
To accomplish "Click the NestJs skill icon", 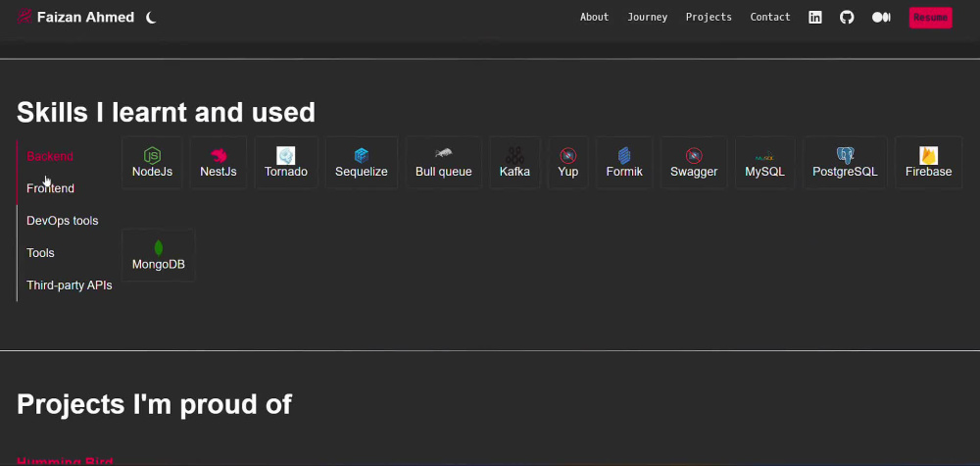I will (219, 155).
